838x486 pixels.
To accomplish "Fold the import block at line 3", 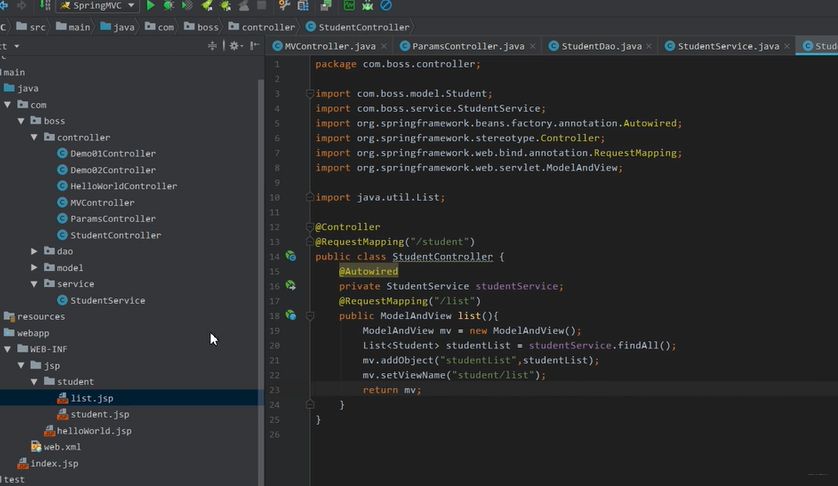I will coord(309,94).
